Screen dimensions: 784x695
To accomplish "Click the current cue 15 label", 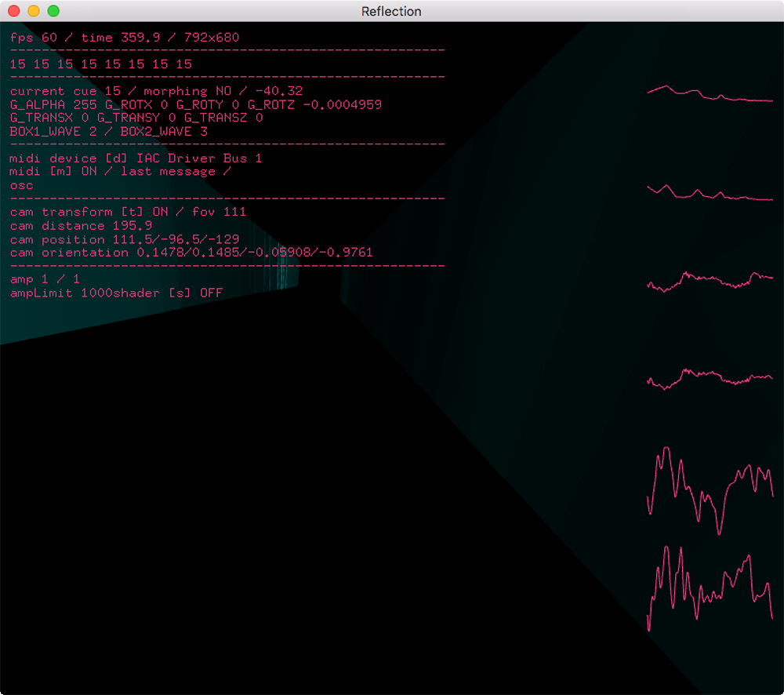I will point(65,91).
